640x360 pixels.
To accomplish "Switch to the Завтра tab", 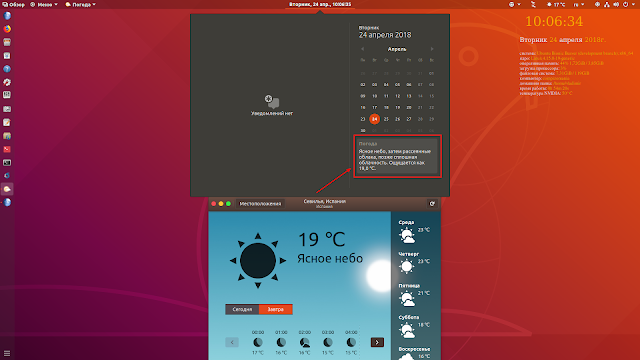I will pyautogui.click(x=276, y=309).
